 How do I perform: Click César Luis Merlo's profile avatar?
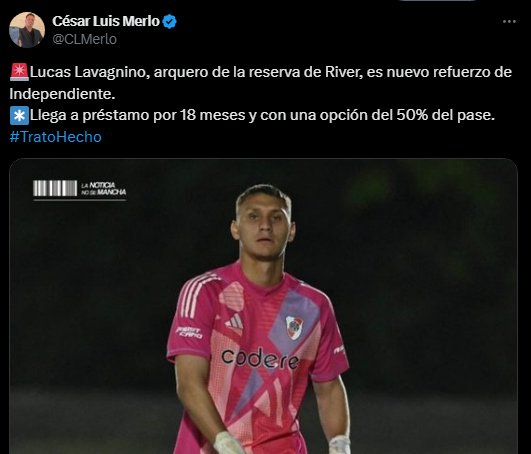[27, 30]
